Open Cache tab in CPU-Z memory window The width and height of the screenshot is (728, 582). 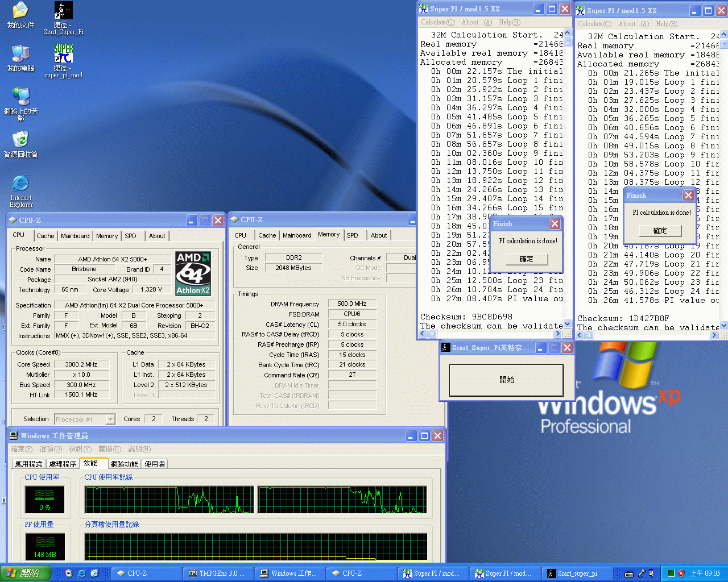[267, 235]
